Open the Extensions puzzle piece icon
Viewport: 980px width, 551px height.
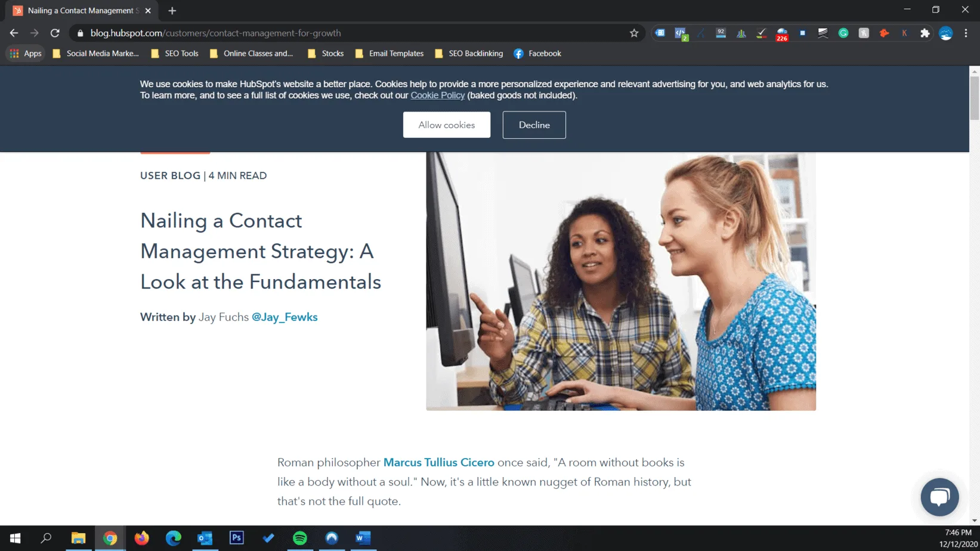coord(925,33)
